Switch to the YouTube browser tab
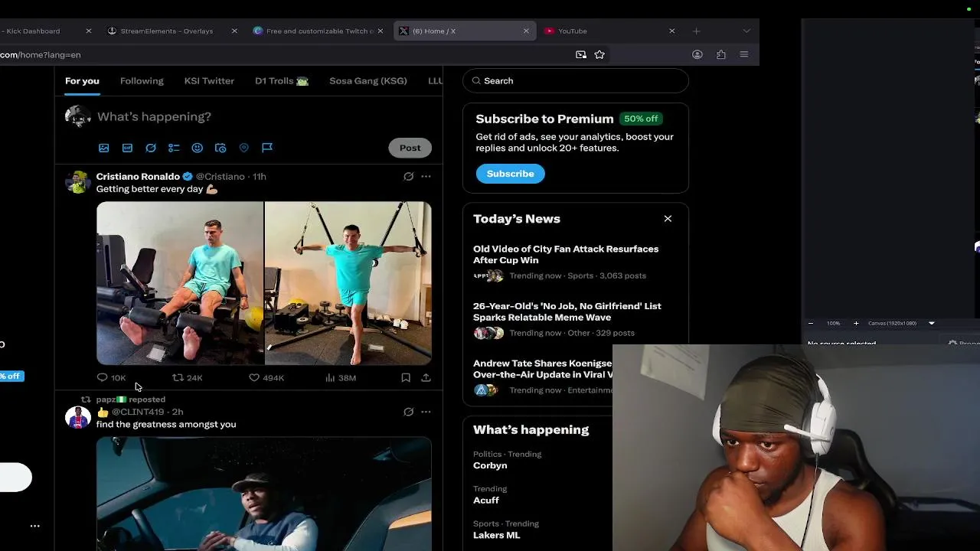 pyautogui.click(x=609, y=31)
